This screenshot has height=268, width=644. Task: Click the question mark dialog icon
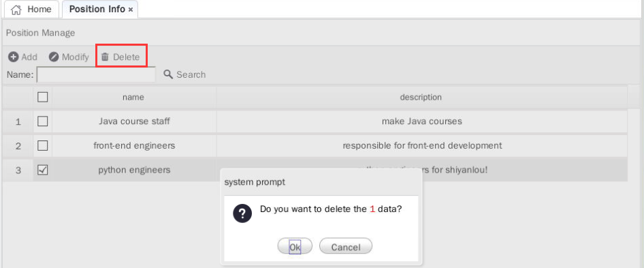pyautogui.click(x=242, y=213)
